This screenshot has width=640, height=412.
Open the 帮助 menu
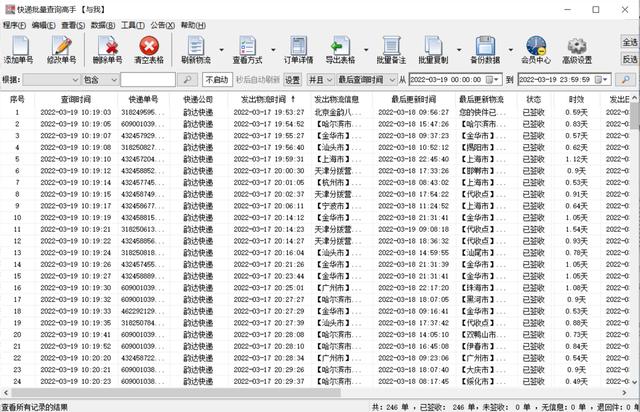click(x=193, y=25)
